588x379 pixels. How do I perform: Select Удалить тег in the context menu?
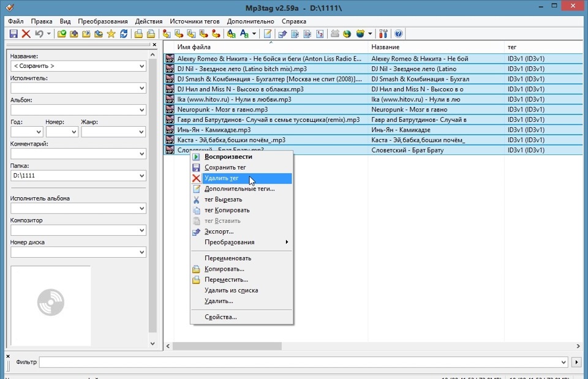coord(241,178)
